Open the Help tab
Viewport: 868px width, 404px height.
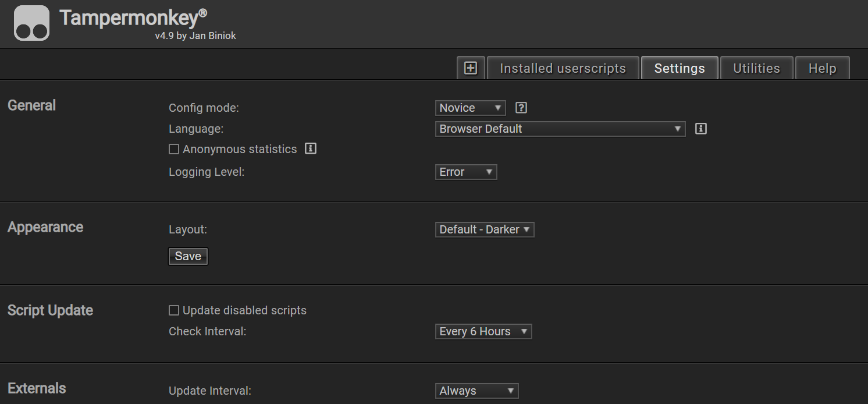822,68
